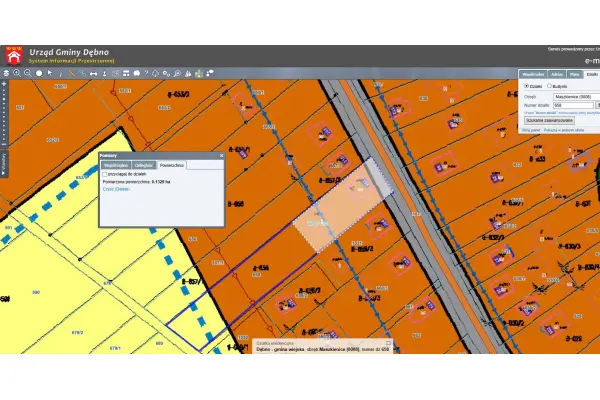
Task: Select the arrow pointer tool
Action: (x=50, y=73)
